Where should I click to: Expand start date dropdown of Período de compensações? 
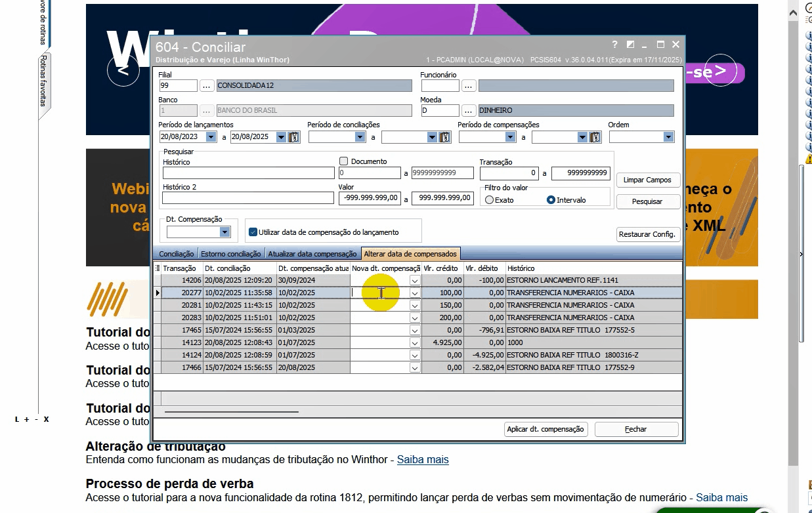(x=510, y=137)
